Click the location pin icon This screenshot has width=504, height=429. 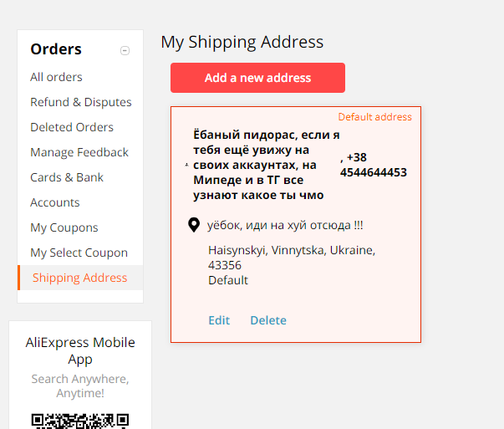point(194,225)
